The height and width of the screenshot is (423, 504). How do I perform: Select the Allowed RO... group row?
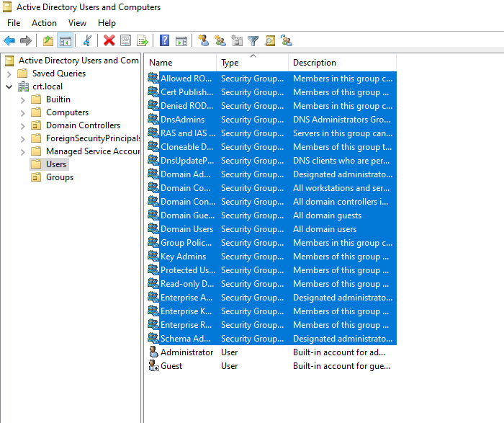point(272,78)
